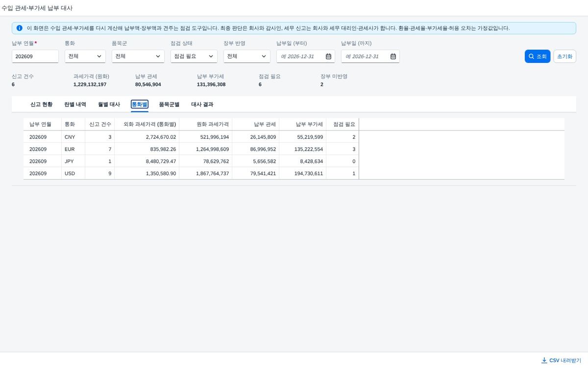Click value 194,730,611 in USD row
The width and height of the screenshot is (588, 368).
tap(309, 174)
